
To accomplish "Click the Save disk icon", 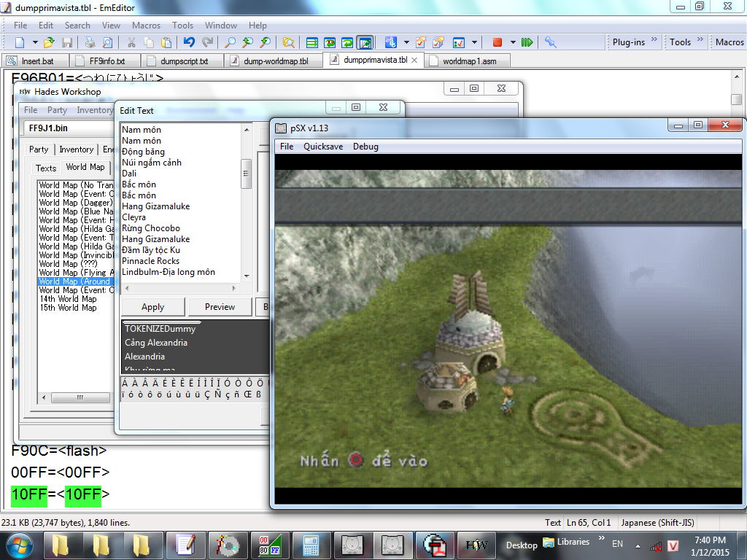I will point(66,42).
